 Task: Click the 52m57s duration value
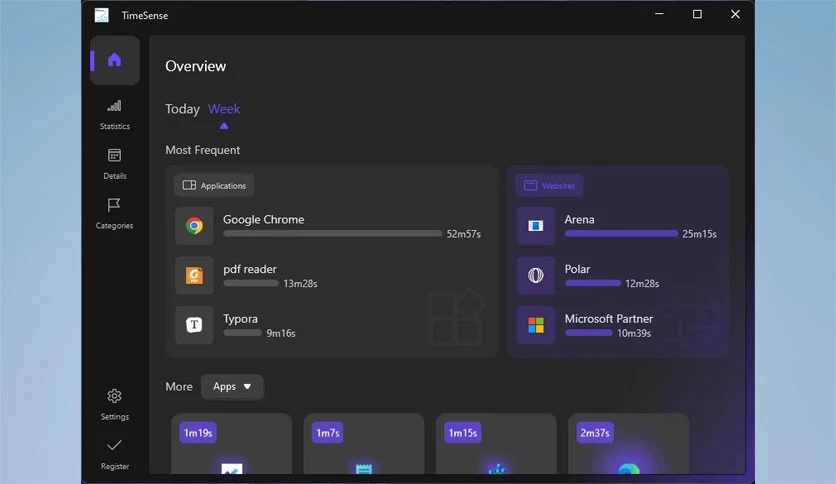(x=464, y=234)
